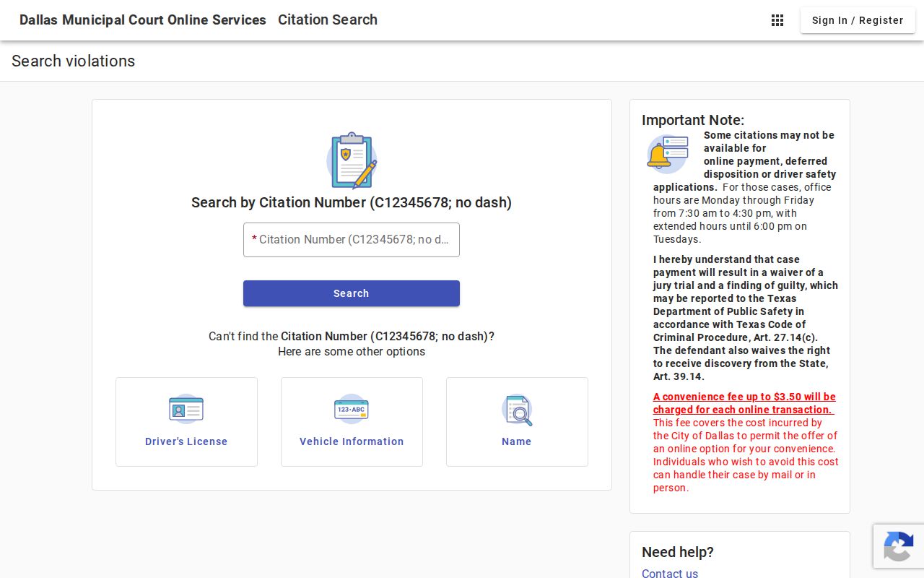
Task: Click the reCAPTCHA badge
Action: tap(899, 545)
